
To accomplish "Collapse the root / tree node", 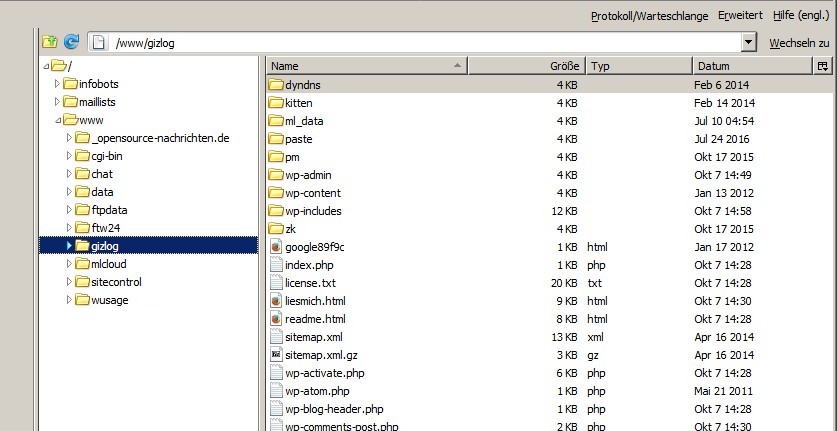I will point(46,66).
